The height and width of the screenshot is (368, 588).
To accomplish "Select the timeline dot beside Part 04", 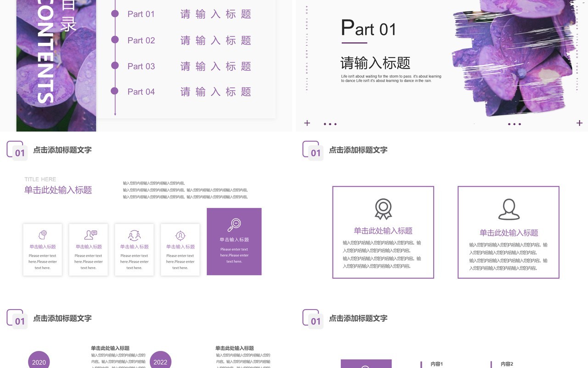I will 115,91.
